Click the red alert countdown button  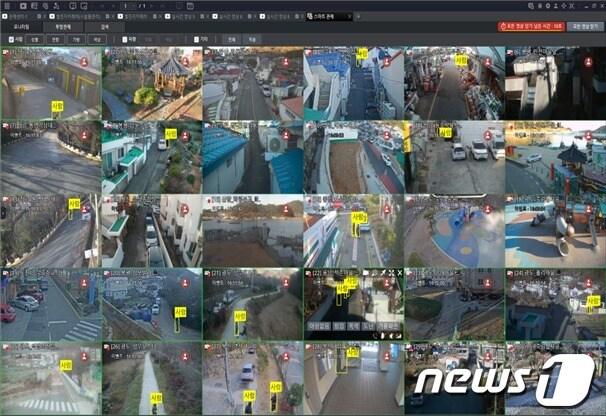(x=531, y=26)
